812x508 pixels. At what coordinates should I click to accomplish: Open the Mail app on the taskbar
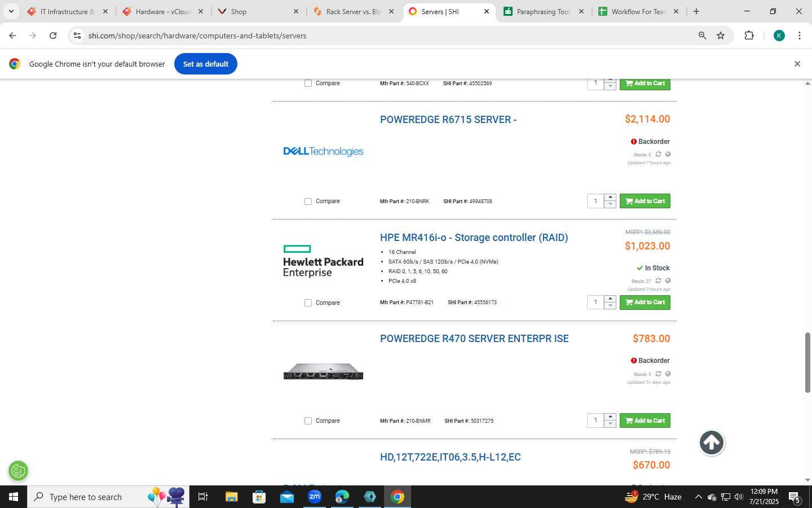click(x=287, y=497)
